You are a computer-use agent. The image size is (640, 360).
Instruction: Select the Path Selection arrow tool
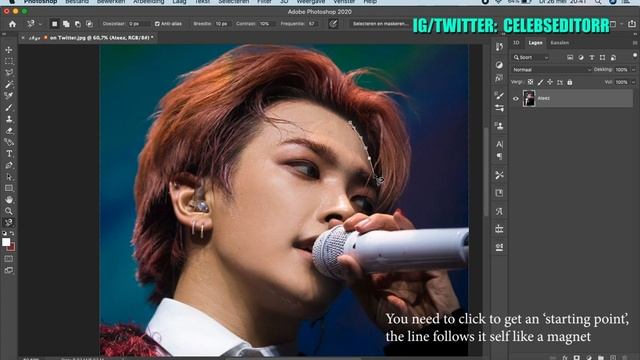point(9,177)
